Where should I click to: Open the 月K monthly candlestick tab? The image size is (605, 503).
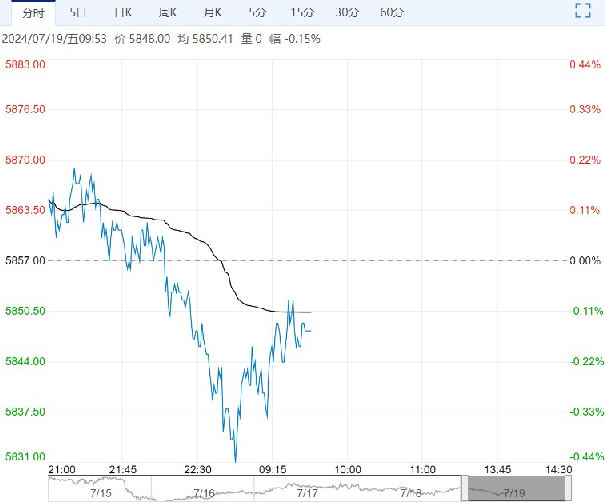tap(211, 12)
